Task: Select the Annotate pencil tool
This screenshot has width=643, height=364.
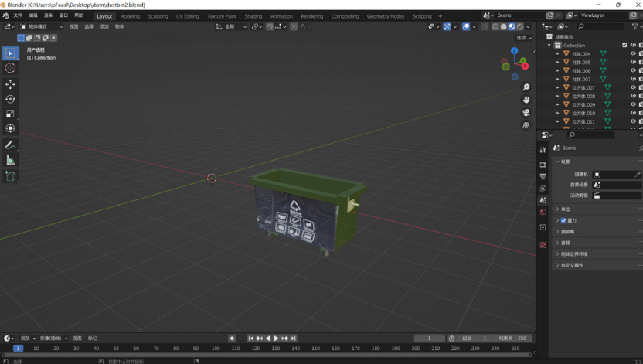Action: click(10, 145)
